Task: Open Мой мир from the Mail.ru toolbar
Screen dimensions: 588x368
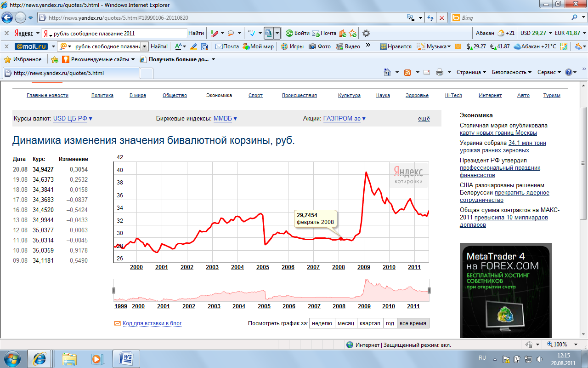Action: pyautogui.click(x=258, y=46)
